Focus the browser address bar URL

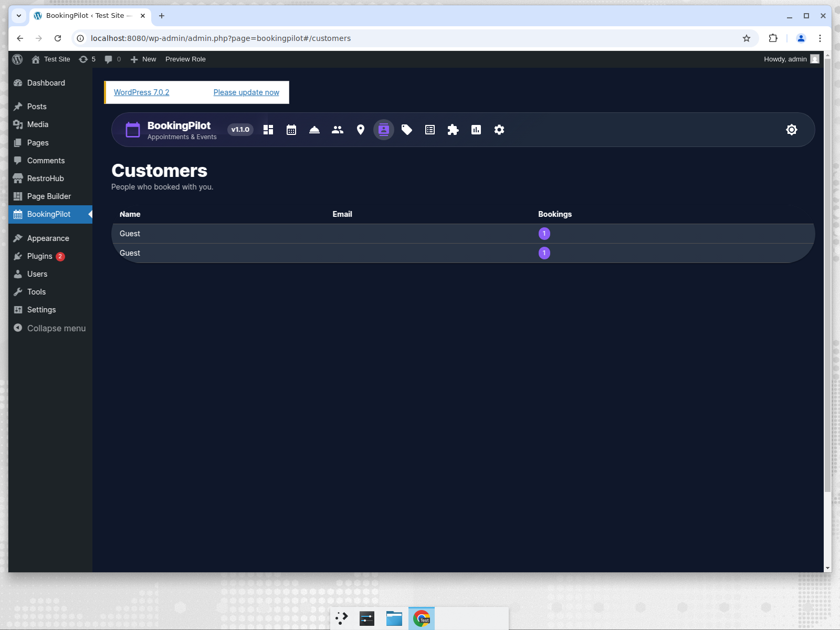point(220,38)
